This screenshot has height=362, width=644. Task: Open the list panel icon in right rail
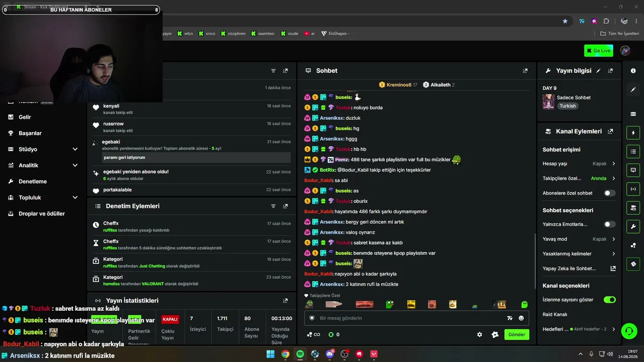coord(633,151)
